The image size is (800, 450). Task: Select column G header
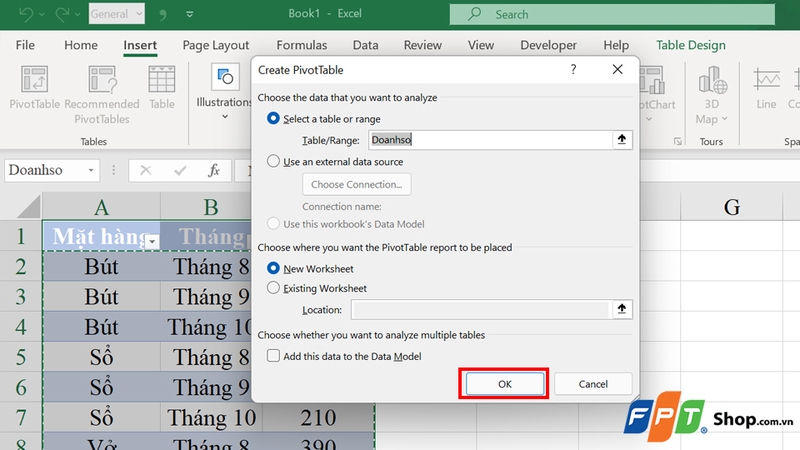point(732,207)
